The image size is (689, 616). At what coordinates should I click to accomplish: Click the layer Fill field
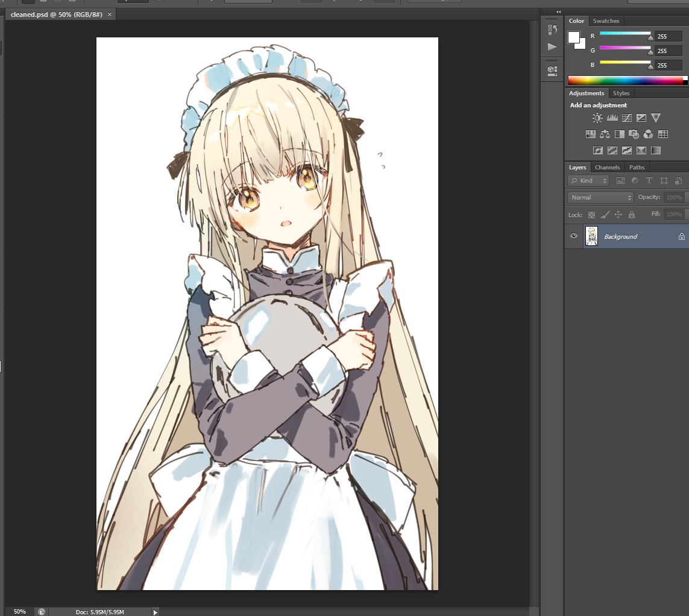coord(675,215)
